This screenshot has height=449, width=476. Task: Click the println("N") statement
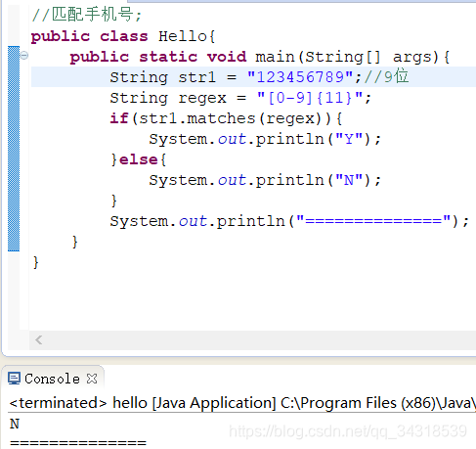[265, 180]
